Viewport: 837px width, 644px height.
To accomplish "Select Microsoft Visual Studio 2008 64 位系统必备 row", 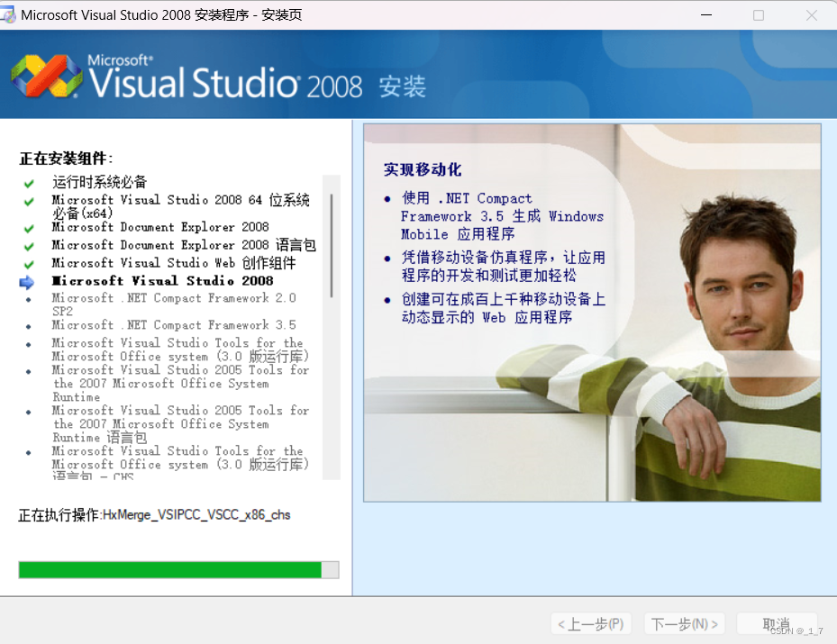I will (x=180, y=206).
